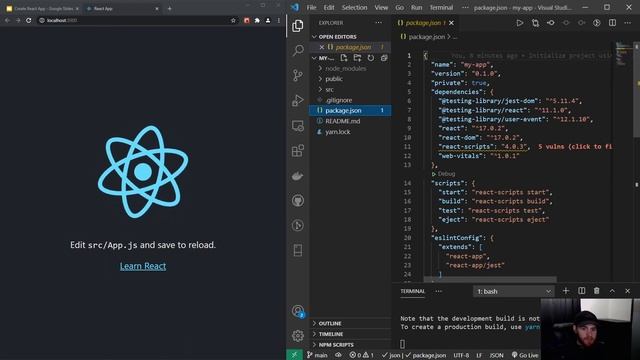Open Explorer Views and More Actions menu
This screenshot has height=360, width=640.
click(x=379, y=23)
